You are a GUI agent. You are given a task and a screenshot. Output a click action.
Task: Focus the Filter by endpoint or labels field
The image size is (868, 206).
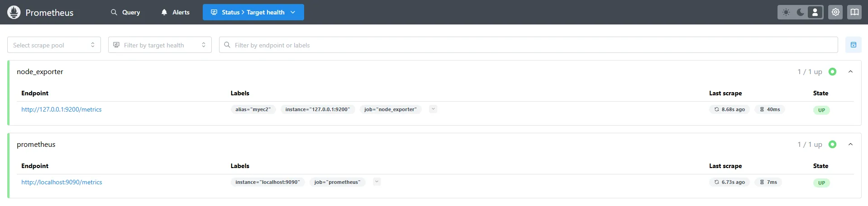click(529, 45)
